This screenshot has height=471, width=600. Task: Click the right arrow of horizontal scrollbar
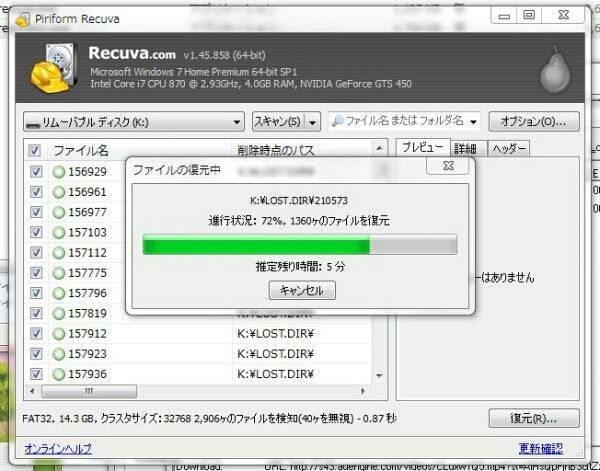point(363,391)
